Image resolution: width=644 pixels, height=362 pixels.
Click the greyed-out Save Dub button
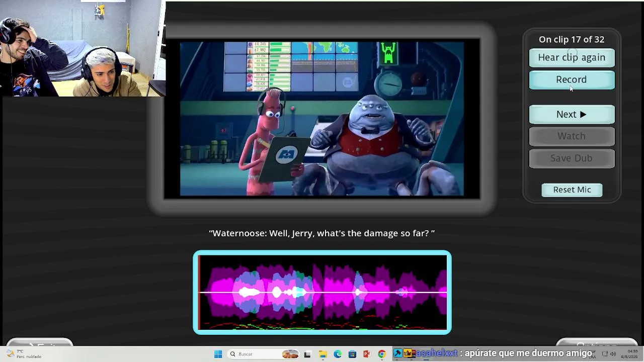(x=572, y=158)
